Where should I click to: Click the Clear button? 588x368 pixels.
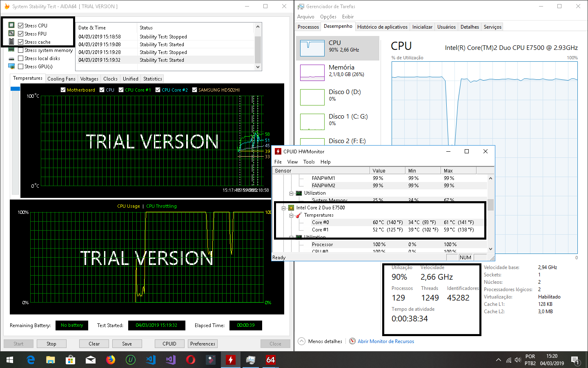tap(94, 344)
